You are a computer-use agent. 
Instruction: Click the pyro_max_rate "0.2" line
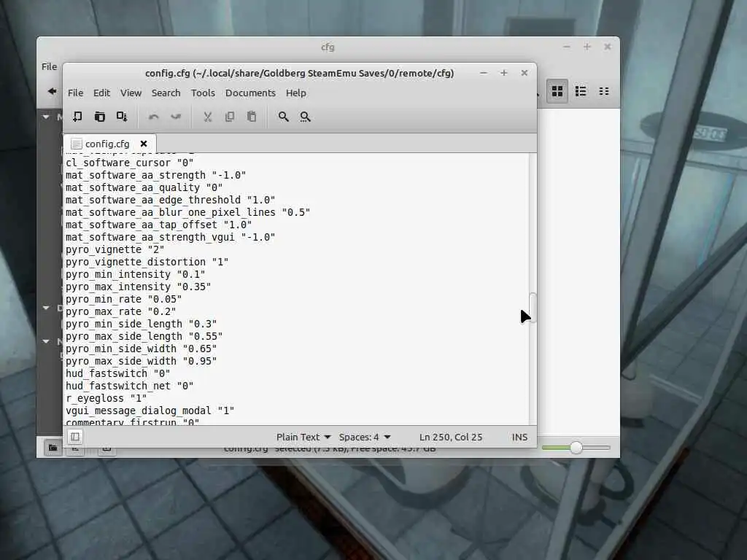coord(120,311)
